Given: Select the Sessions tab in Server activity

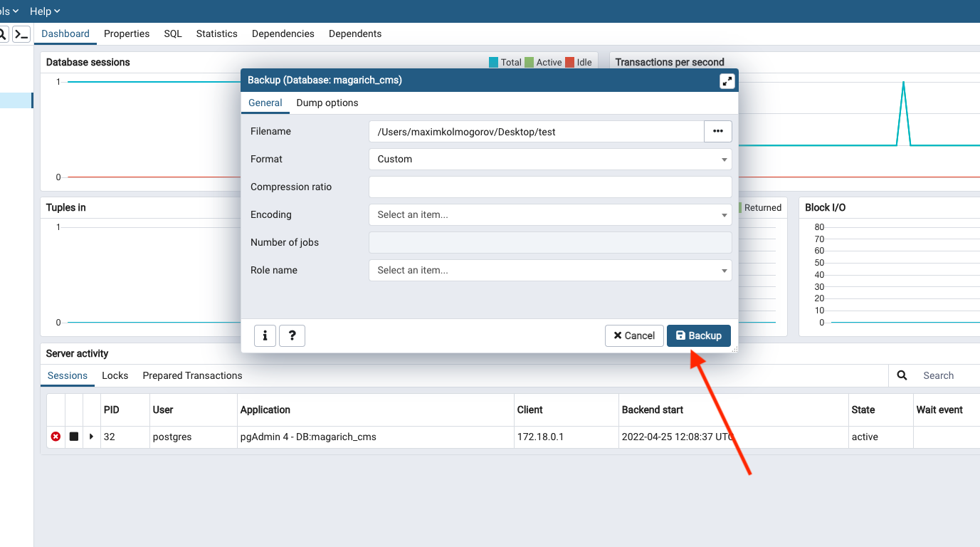Looking at the screenshot, I should [68, 375].
